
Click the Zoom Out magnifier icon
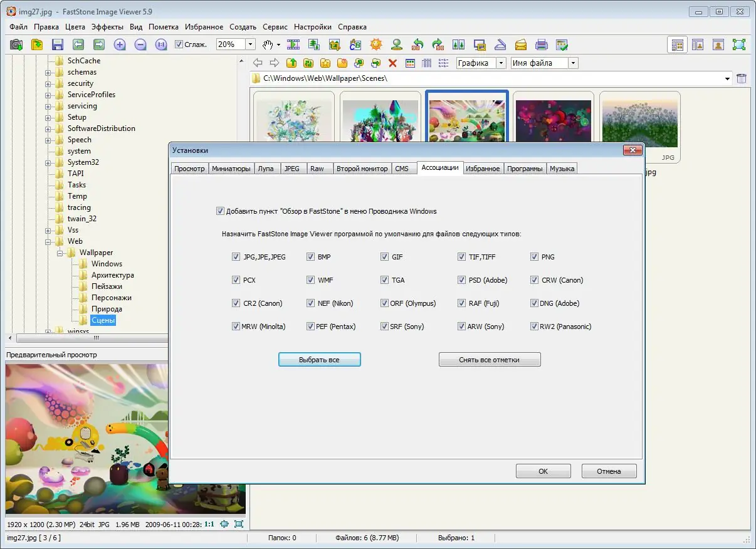pyautogui.click(x=140, y=44)
